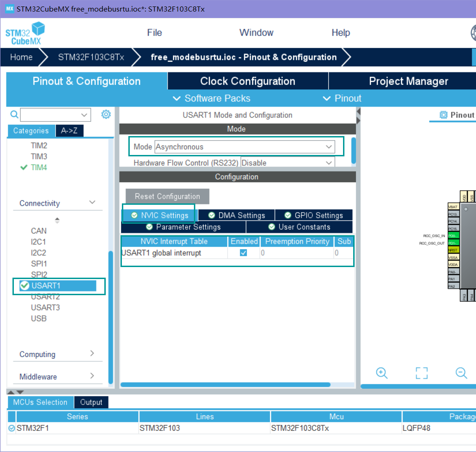Select USART1 peripheral
Screen dimensions: 476x452
[x=58, y=285]
